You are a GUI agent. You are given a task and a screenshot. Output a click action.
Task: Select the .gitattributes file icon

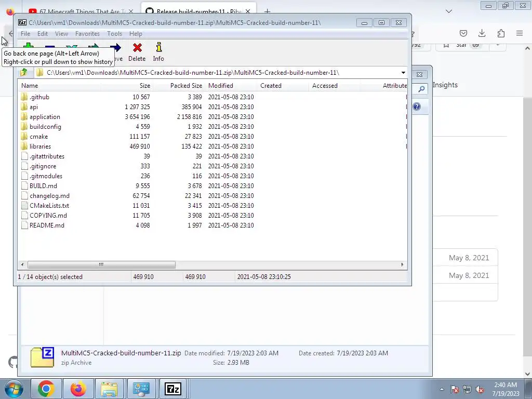click(x=24, y=156)
